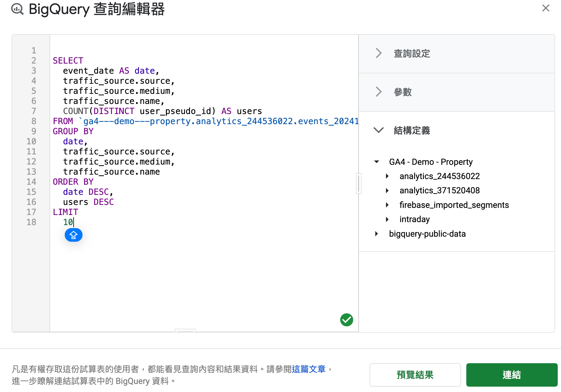Select analytics_371520408 in schema tree
The height and width of the screenshot is (392, 561).
tap(440, 190)
